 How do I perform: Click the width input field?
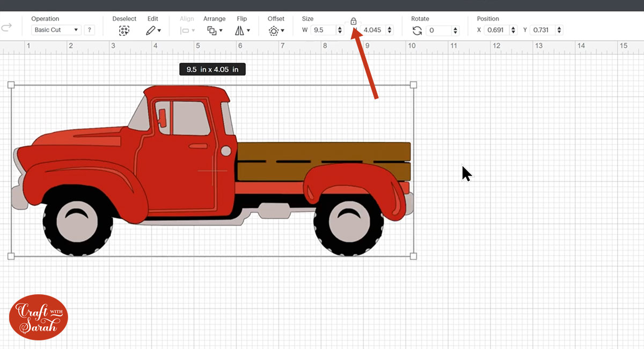tap(322, 30)
